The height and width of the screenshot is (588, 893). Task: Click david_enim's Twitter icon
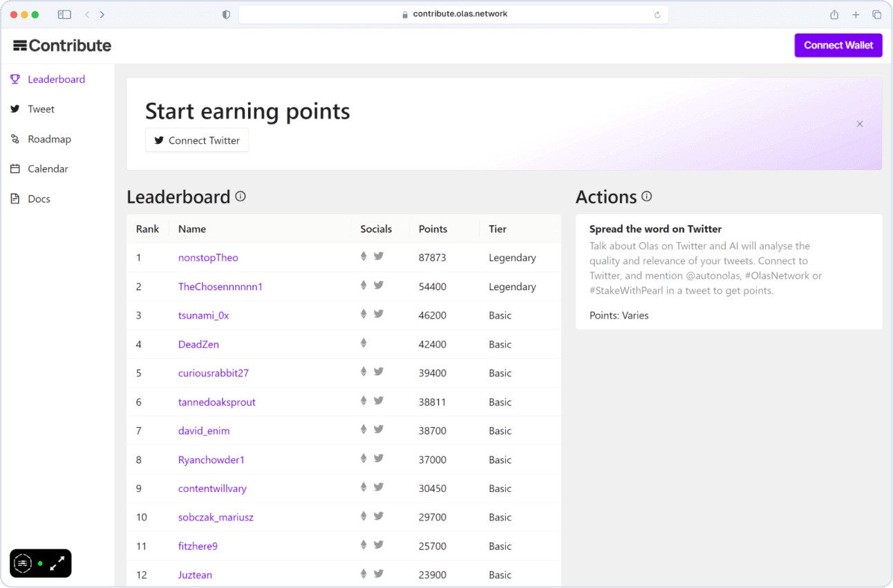[379, 429]
